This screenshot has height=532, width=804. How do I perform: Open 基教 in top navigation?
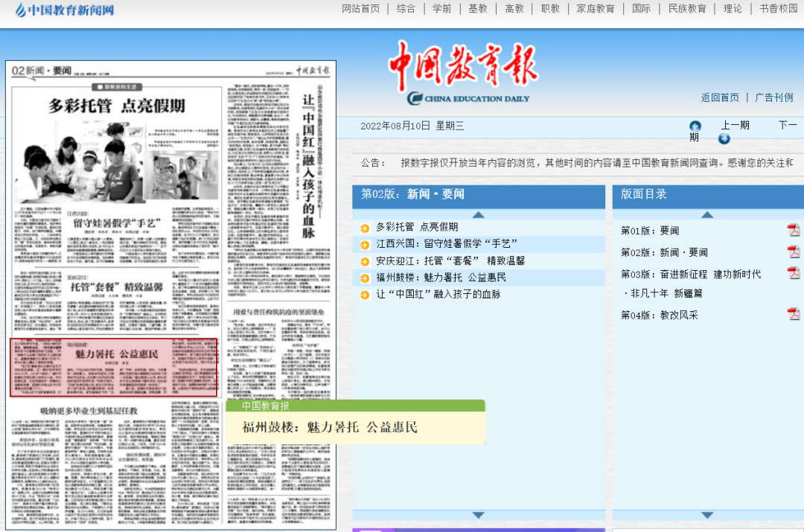coord(478,9)
